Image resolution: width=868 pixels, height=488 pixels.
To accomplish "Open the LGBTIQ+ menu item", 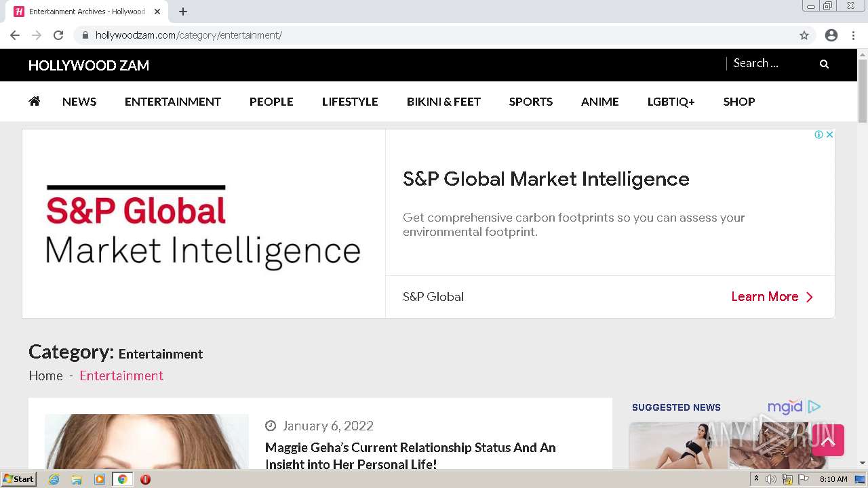I will (x=671, y=102).
